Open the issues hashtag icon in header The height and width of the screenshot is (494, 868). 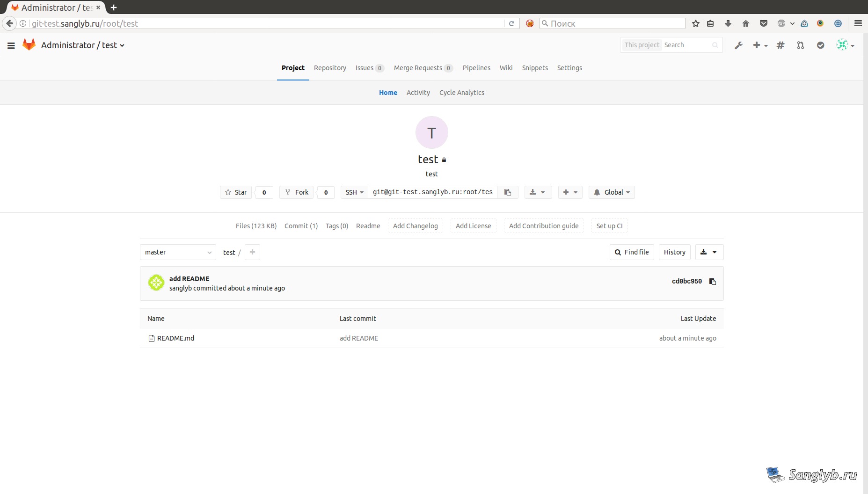click(x=780, y=45)
